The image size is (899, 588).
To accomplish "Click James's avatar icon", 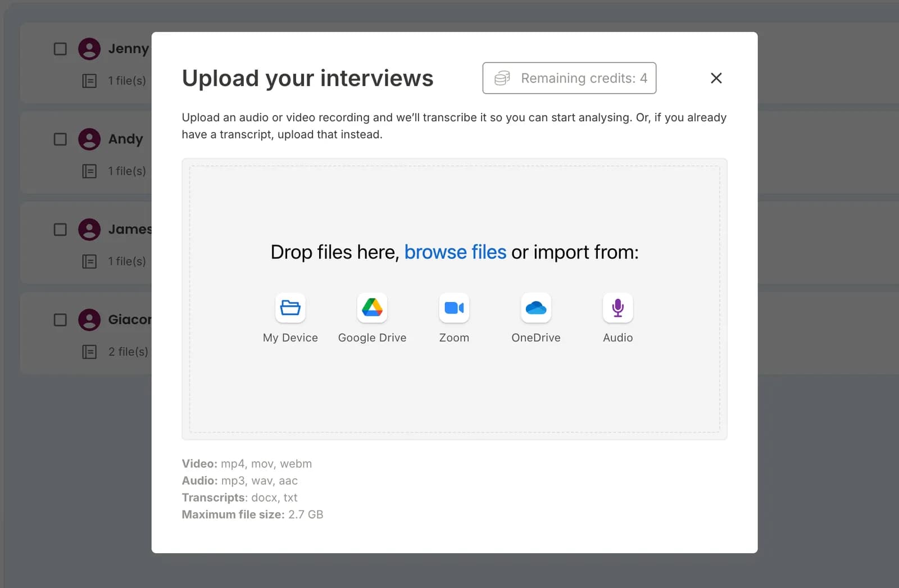I will (89, 230).
